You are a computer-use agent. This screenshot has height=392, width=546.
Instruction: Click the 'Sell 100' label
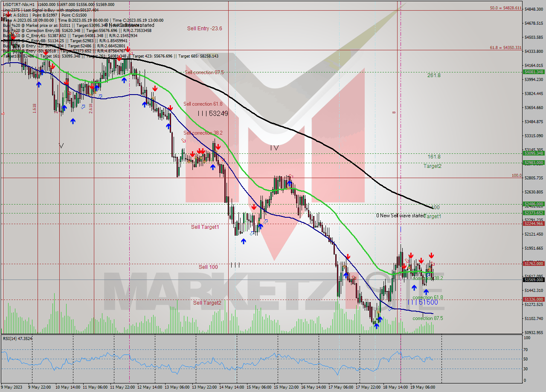pyautogui.click(x=208, y=267)
